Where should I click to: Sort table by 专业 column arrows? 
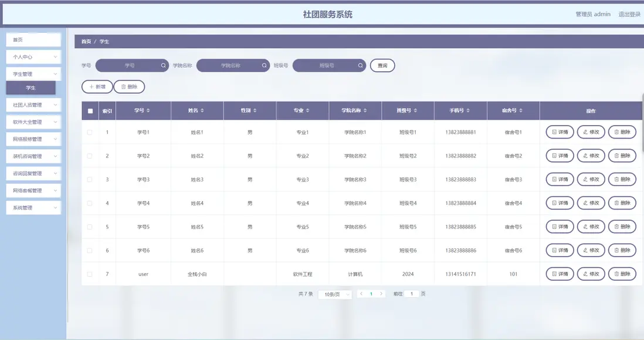click(x=307, y=110)
